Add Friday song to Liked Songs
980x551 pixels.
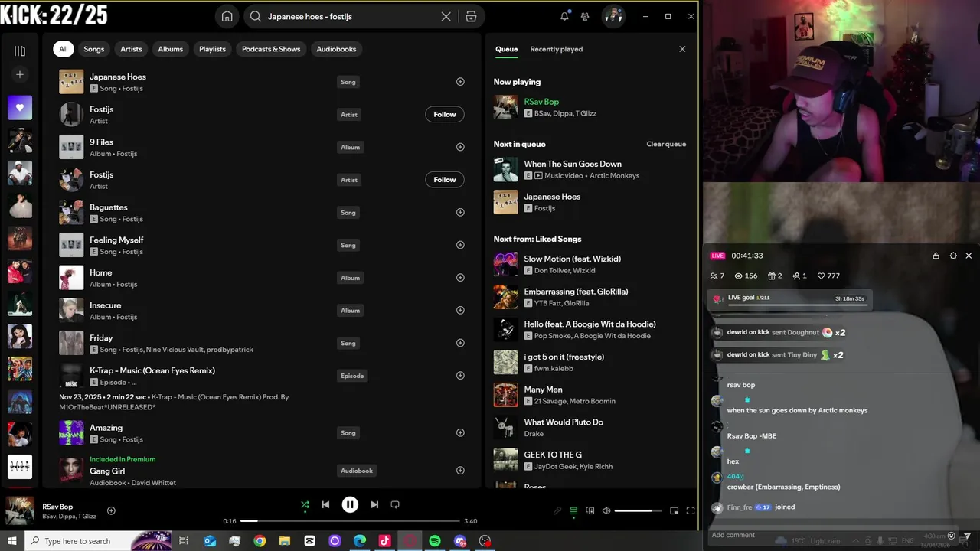tap(460, 343)
